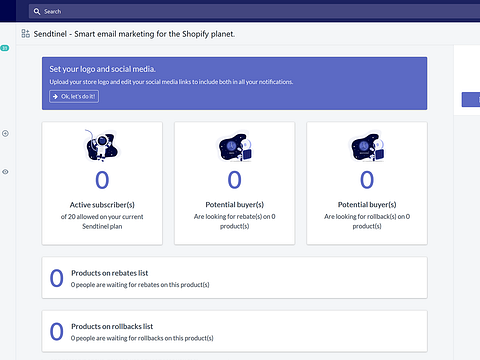Click the "Set your logo and social media" banner heading
This screenshot has width=480, height=360.
(x=102, y=69)
